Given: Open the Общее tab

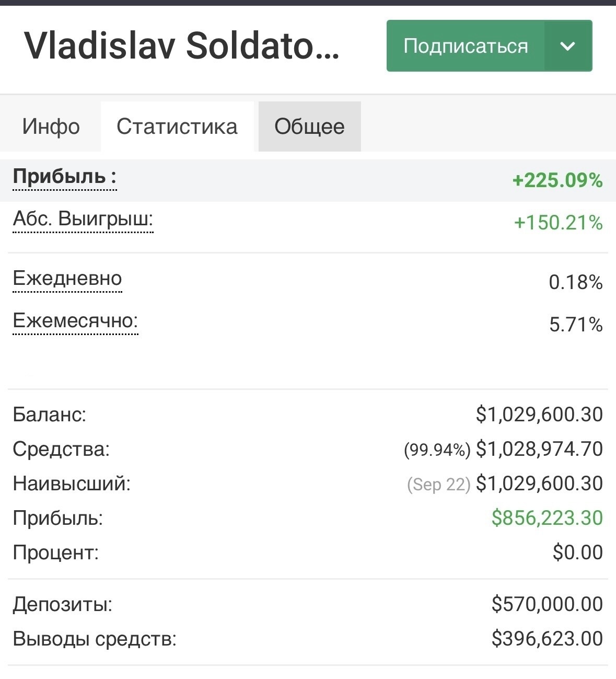Looking at the screenshot, I should [309, 126].
